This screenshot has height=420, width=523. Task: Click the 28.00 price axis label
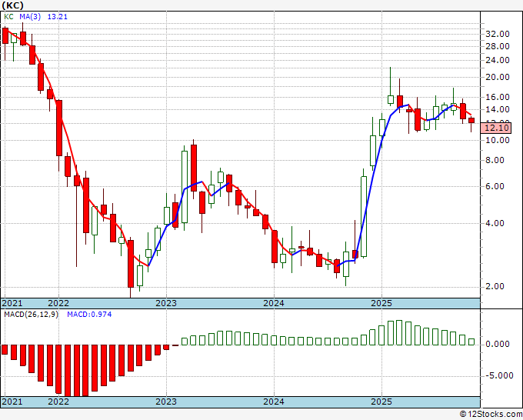pyautogui.click(x=498, y=46)
